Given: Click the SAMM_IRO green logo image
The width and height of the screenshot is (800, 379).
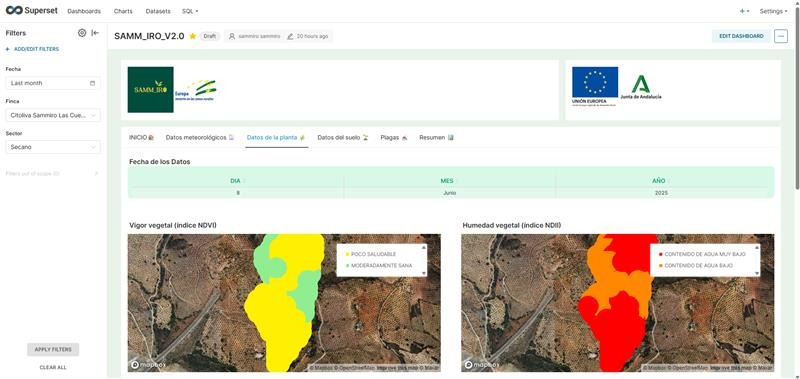Looking at the screenshot, I should [x=151, y=90].
